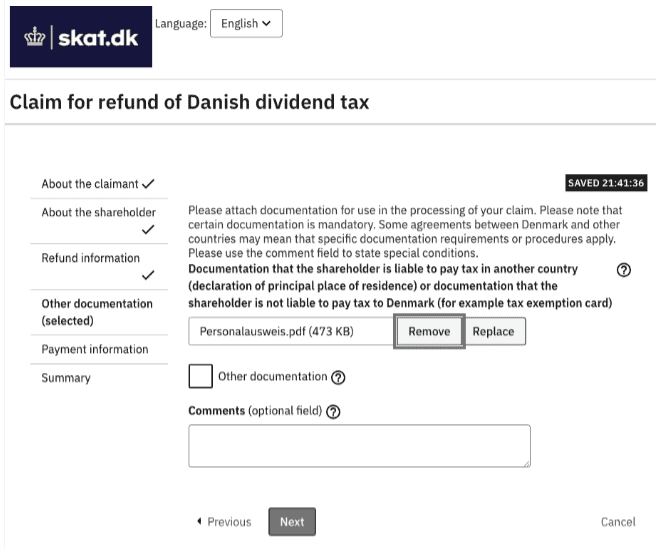This screenshot has width=656, height=549.
Task: Tick the Other documentation checkbox
Action: [x=201, y=377]
